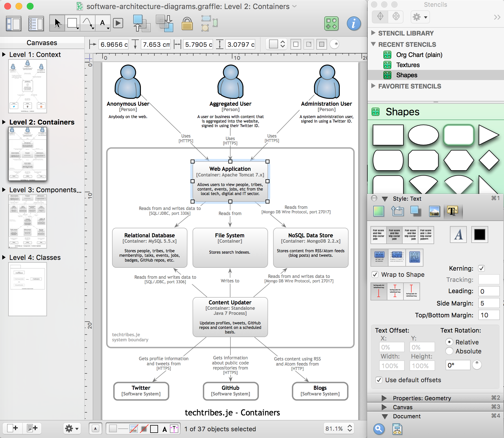
Task: Click the Blogs software system box
Action: pyautogui.click(x=320, y=391)
